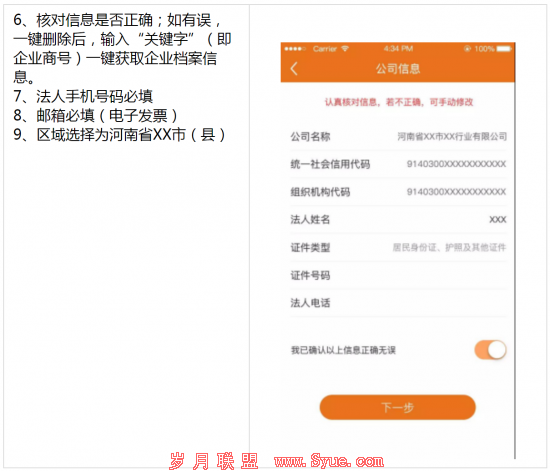Screen dimensions: 550x471
Task: Click the www.Syue.com watermark link
Action: pyautogui.click(x=329, y=460)
